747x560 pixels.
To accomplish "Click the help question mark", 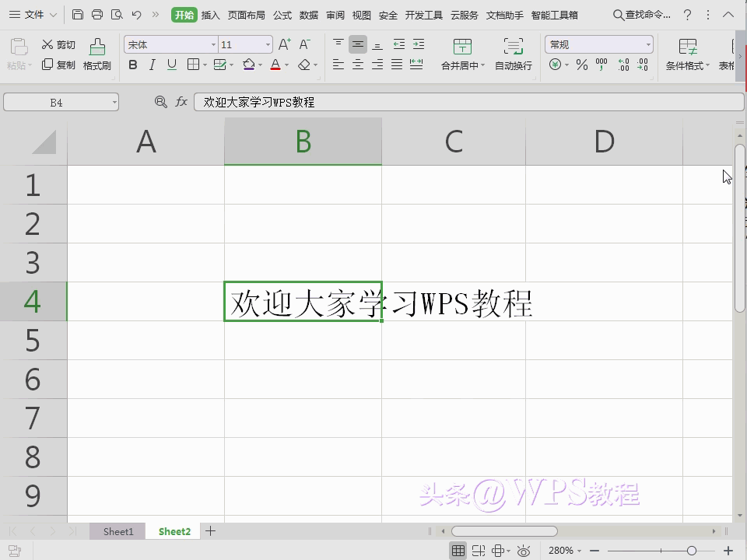I will pos(687,16).
